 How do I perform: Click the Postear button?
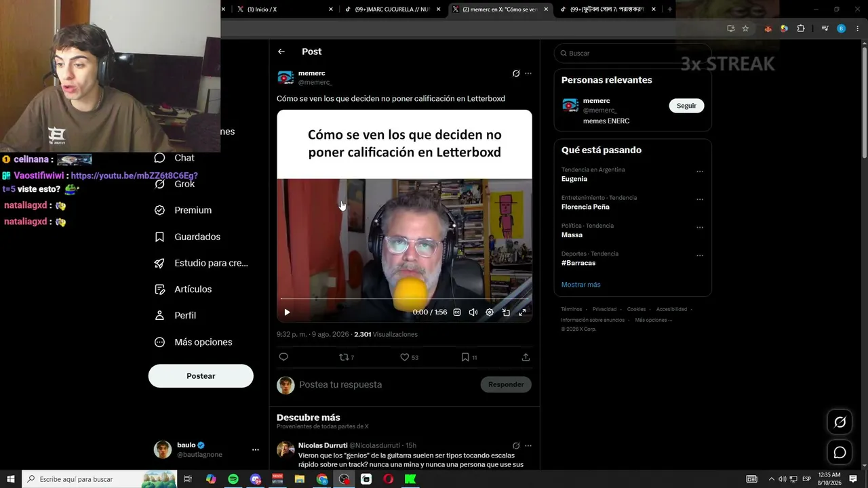tap(201, 376)
